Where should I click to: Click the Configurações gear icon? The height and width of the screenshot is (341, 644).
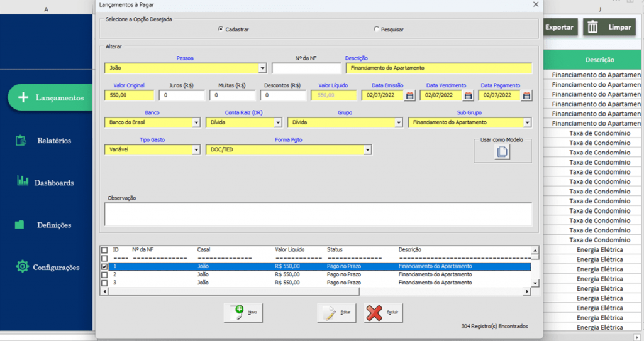[x=22, y=267]
